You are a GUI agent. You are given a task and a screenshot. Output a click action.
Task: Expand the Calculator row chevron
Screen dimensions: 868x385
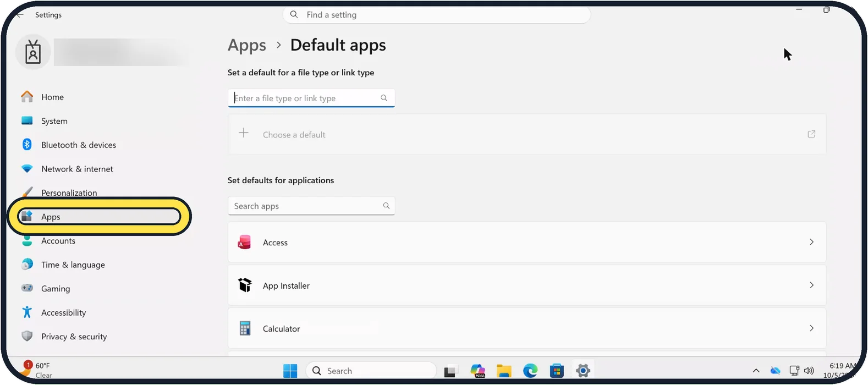tap(811, 328)
